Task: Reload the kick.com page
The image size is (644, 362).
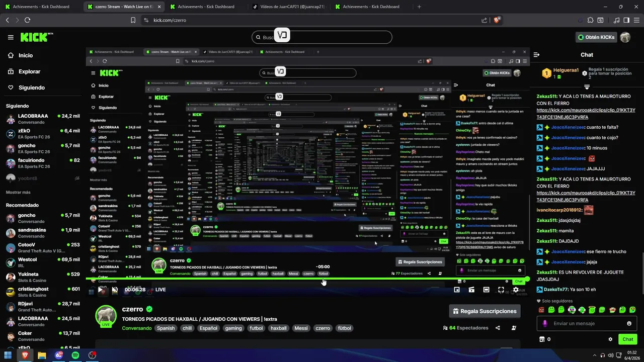Action: point(27,20)
